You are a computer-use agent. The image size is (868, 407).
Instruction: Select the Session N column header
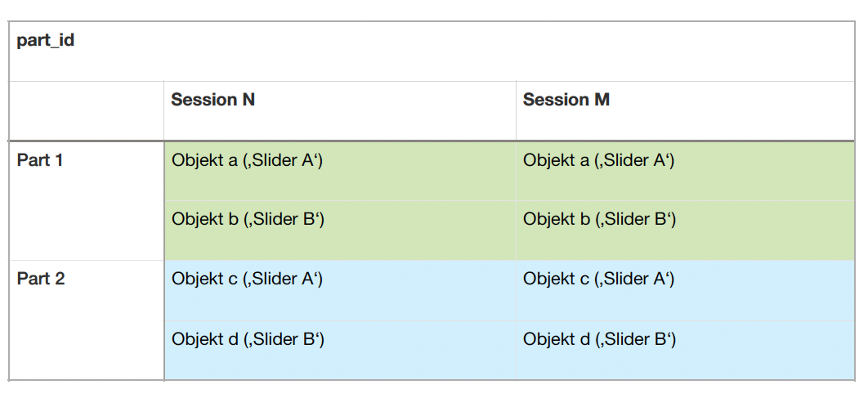tap(340, 111)
